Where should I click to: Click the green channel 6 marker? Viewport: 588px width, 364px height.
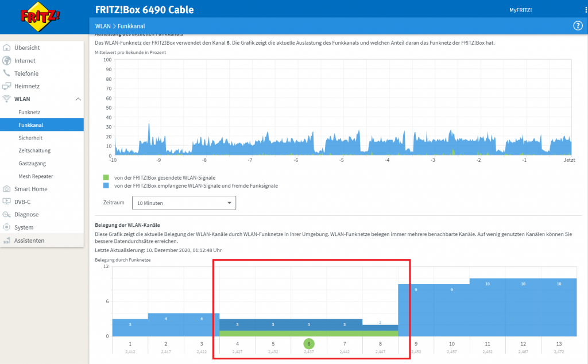(309, 344)
